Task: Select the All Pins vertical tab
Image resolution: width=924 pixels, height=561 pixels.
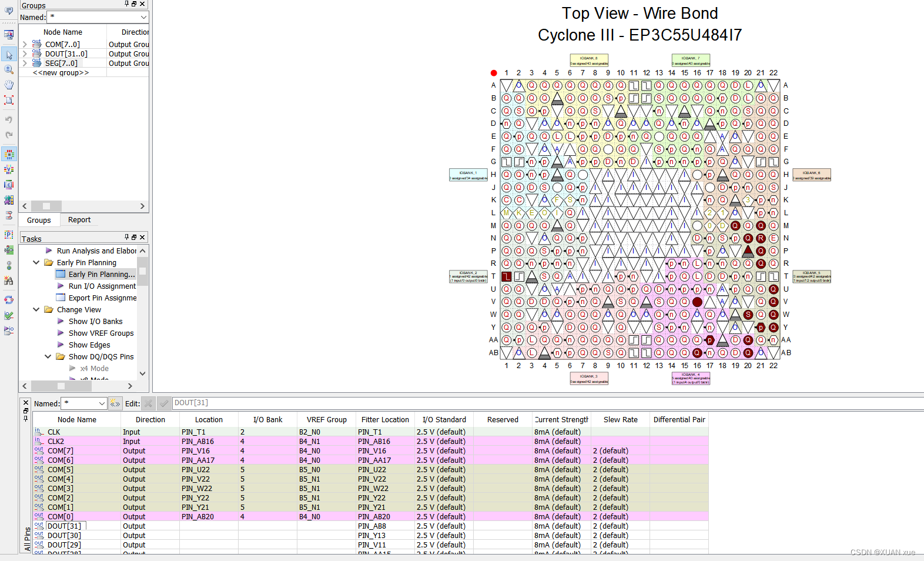Action: 27,539
